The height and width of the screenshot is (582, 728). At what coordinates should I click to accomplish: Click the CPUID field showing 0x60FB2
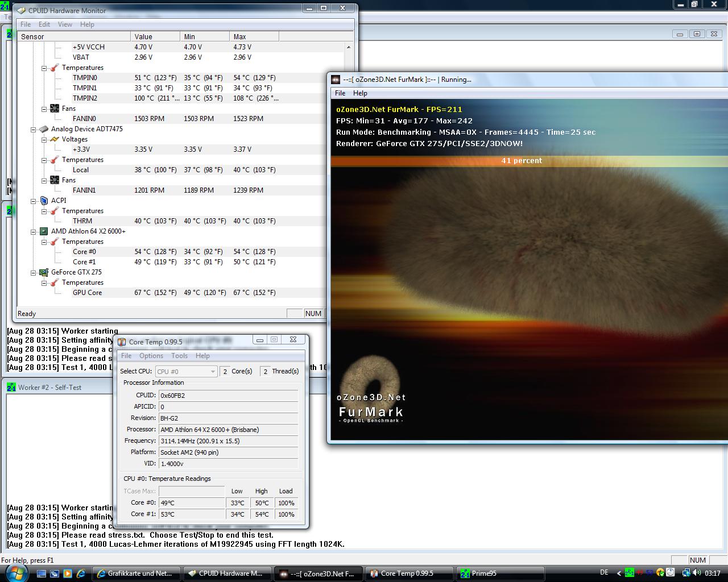click(x=228, y=396)
